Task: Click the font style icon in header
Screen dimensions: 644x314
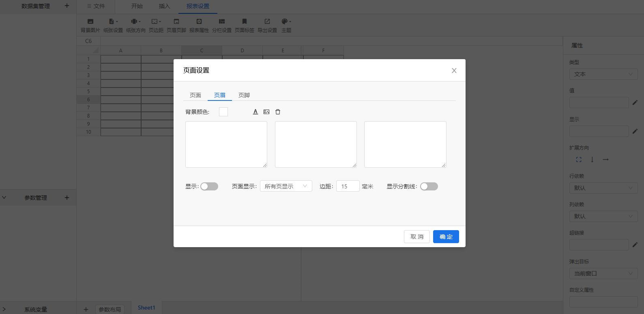Action: click(255, 112)
